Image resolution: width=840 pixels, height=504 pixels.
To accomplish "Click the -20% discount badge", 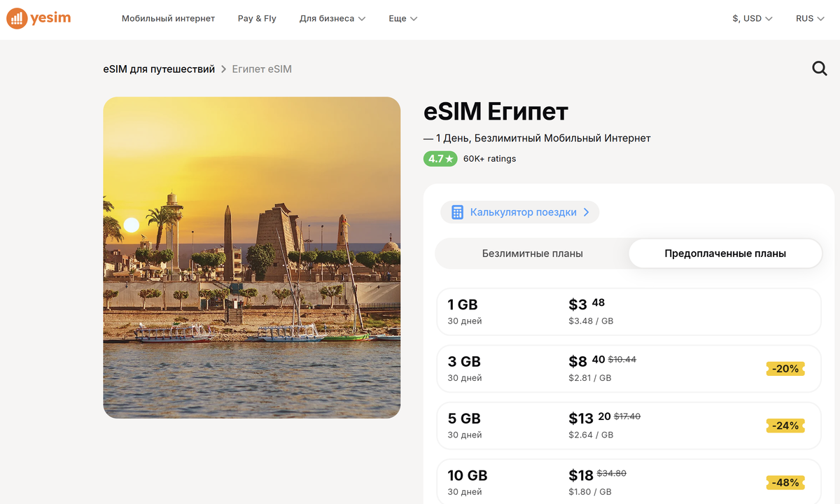I will pos(785,368).
